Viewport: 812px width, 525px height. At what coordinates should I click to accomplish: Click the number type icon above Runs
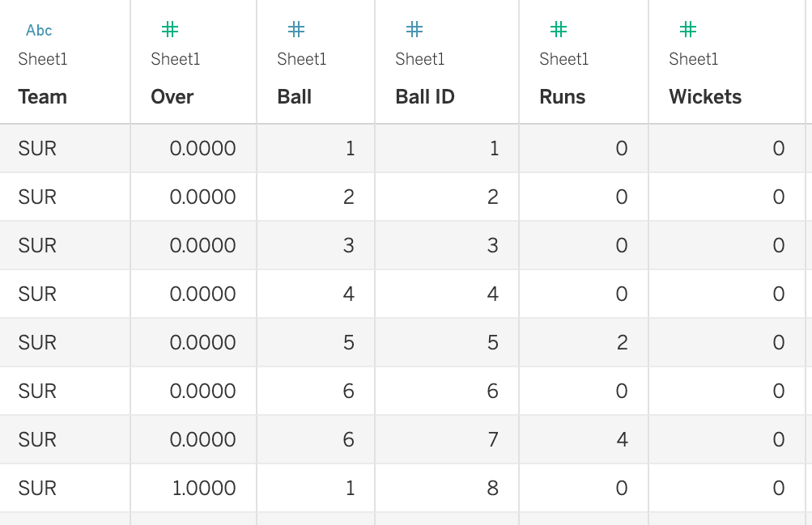click(x=559, y=30)
